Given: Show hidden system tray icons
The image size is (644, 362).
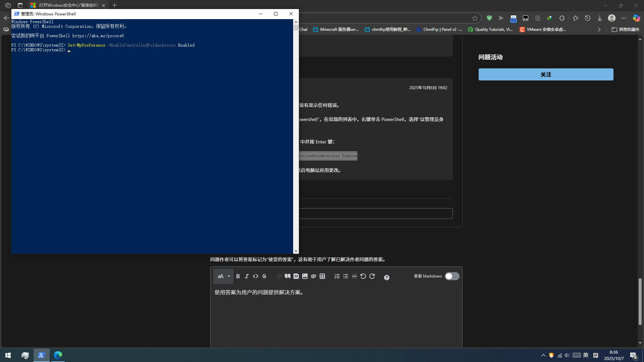Looking at the screenshot, I should 543,355.
